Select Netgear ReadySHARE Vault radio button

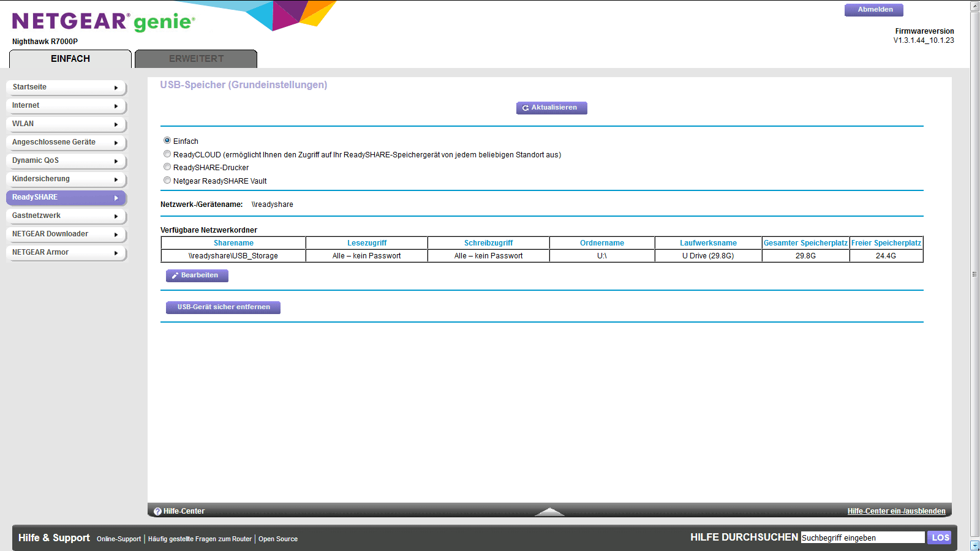pos(167,180)
